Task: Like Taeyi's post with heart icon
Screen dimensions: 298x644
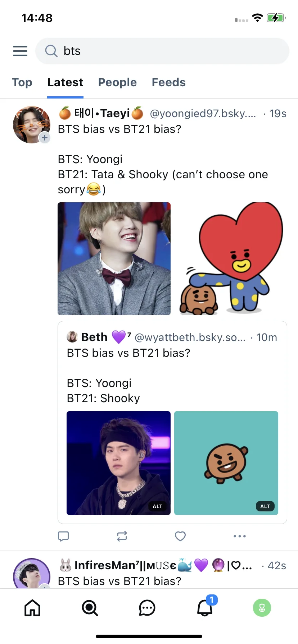Action: [180, 536]
